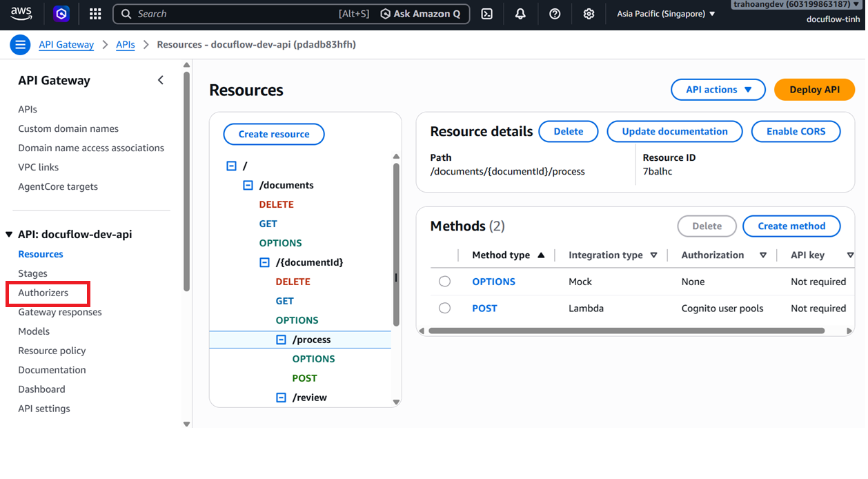The width and height of the screenshot is (868, 479).
Task: Sort by API key column
Action: [822, 255]
